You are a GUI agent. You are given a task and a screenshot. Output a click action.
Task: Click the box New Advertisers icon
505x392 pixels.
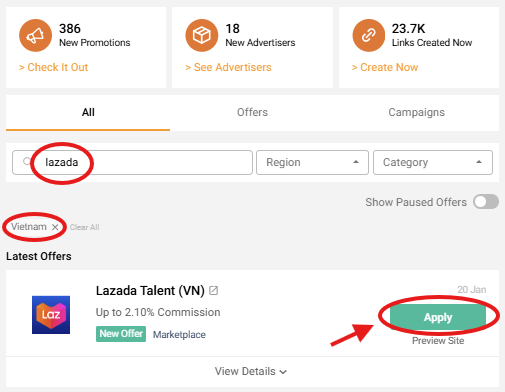pyautogui.click(x=202, y=35)
